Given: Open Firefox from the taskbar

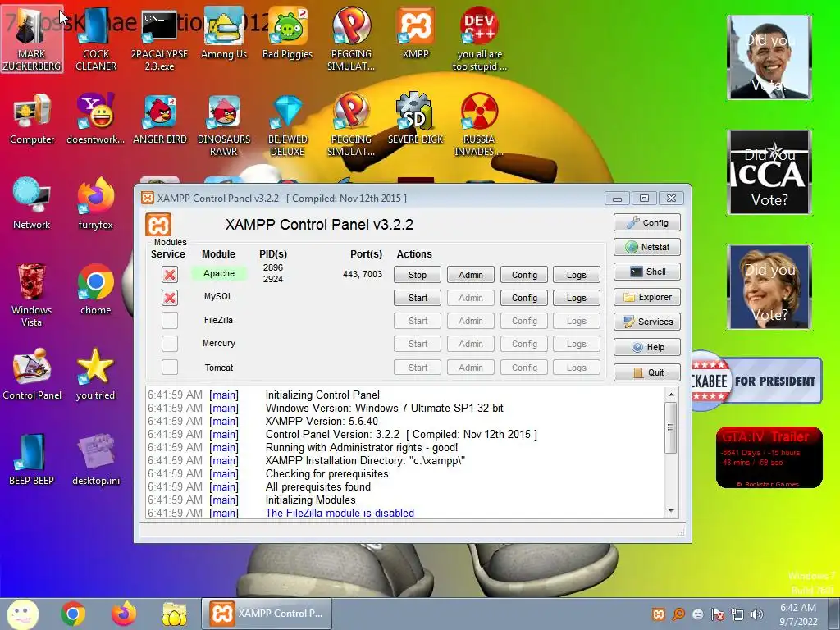Looking at the screenshot, I should [124, 614].
